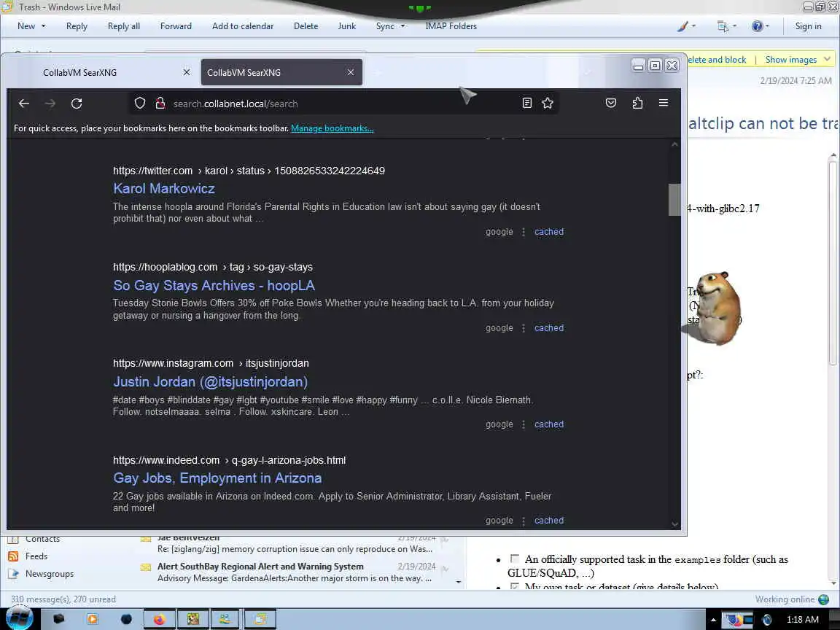Open the Windows Start button
Image resolution: width=840 pixels, height=630 pixels.
(19, 618)
